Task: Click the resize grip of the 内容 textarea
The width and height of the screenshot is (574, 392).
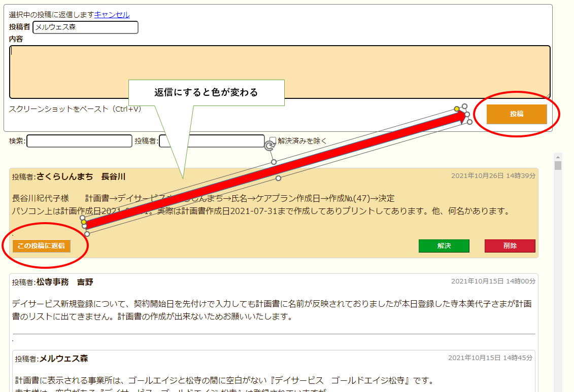Action: coord(548,96)
